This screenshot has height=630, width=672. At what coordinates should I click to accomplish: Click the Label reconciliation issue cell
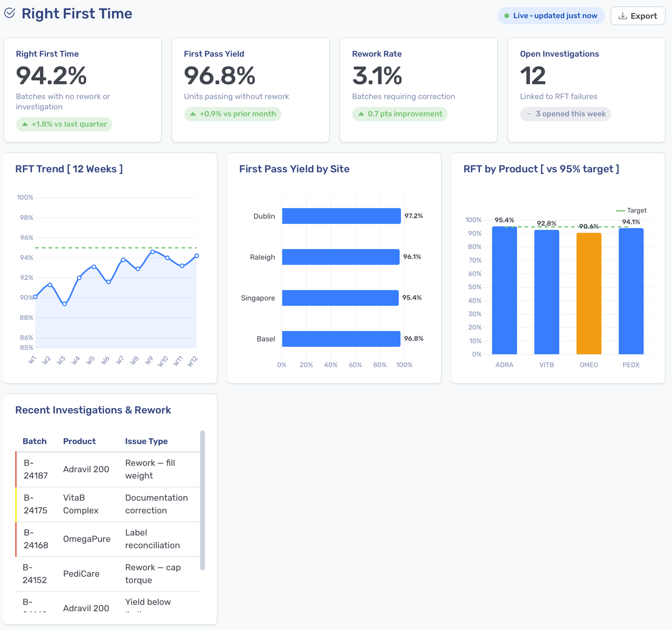coord(152,539)
